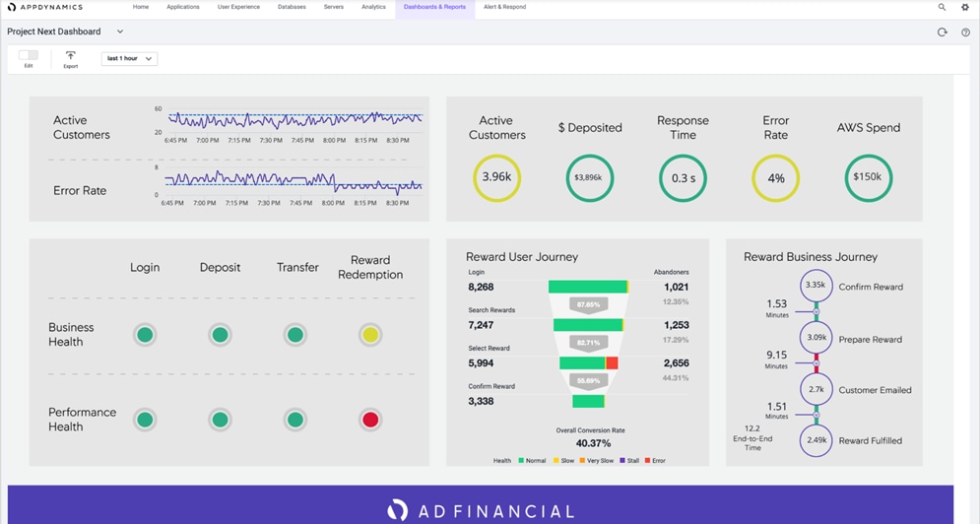
Task: Open the User Experience tab
Action: point(238,7)
